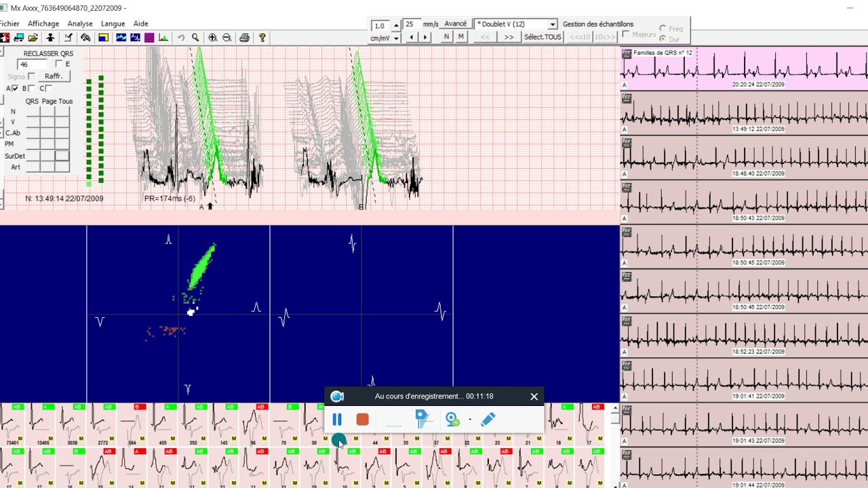The image size is (868, 488).
Task: Select the Freq radio button
Action: pos(663,28)
